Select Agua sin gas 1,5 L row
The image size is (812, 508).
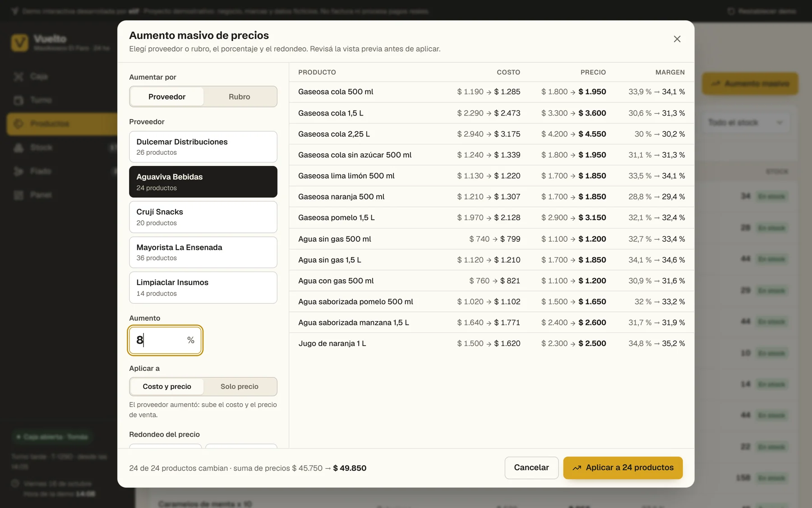pos(491,260)
